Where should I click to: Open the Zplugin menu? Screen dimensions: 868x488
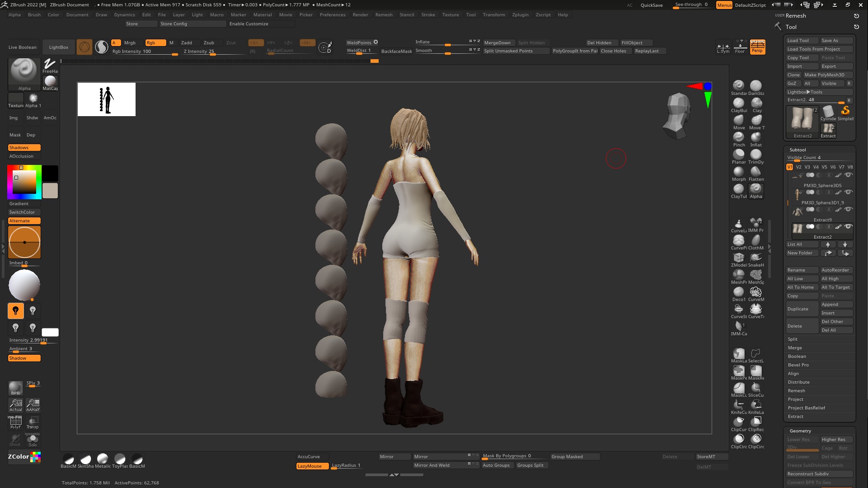click(520, 14)
